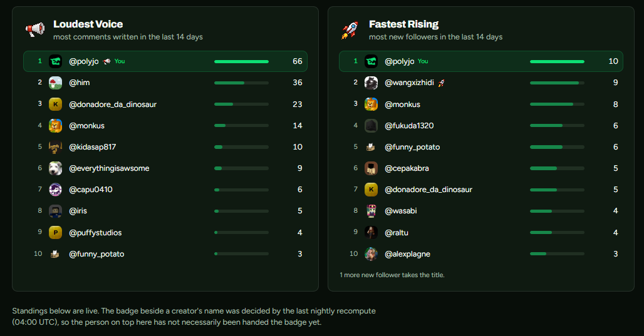The image size is (644, 336).
Task: Open the @everythingisawsome profile link
Action: tap(109, 168)
